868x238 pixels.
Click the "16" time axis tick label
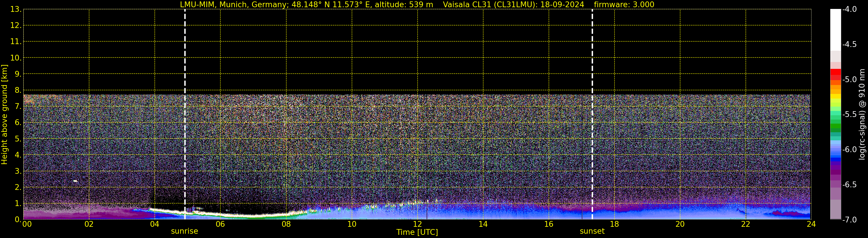549,224
